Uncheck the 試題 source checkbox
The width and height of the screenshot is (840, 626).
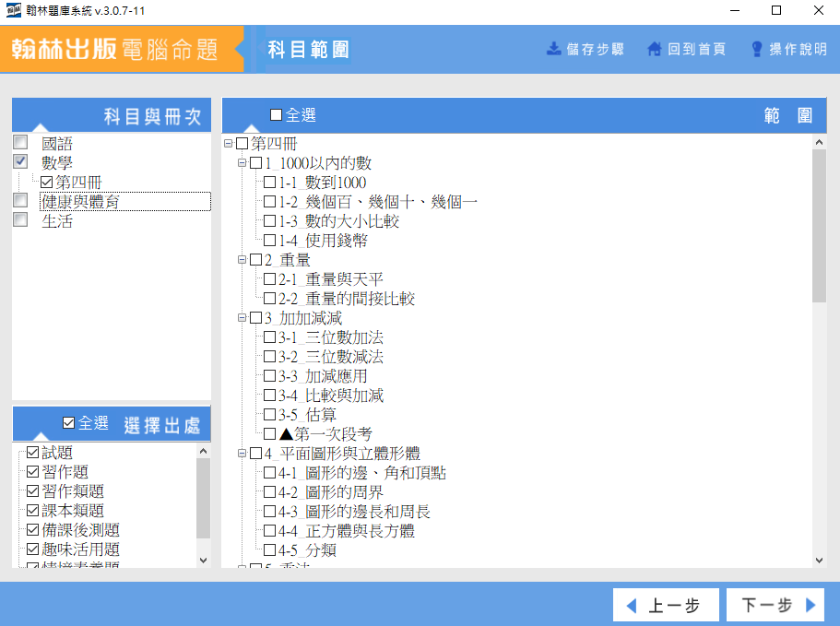coord(33,453)
